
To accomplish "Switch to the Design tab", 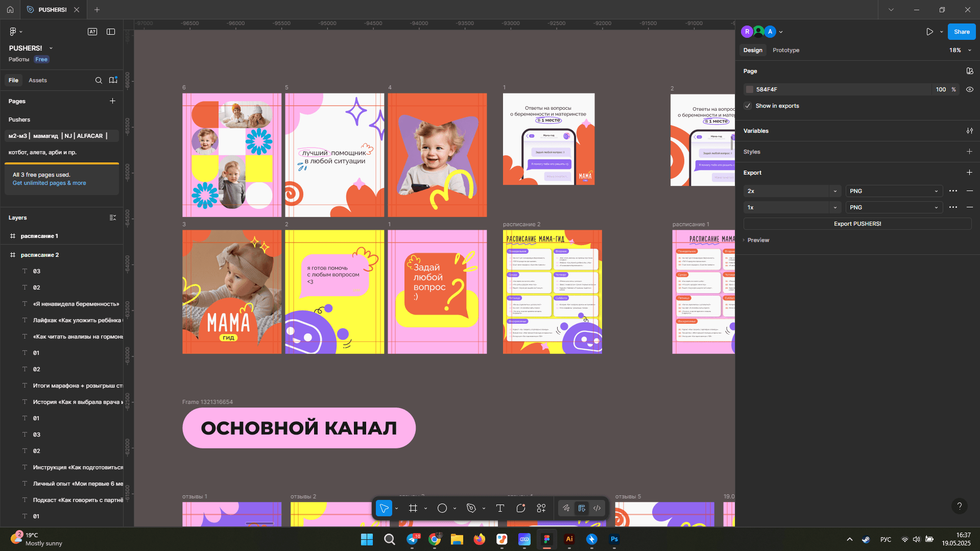I will pyautogui.click(x=753, y=50).
